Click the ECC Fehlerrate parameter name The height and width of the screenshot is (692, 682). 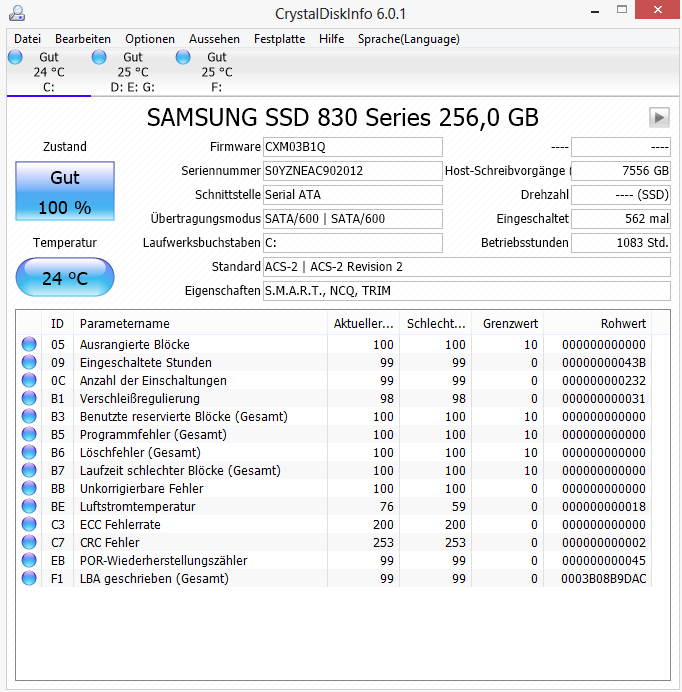(120, 524)
